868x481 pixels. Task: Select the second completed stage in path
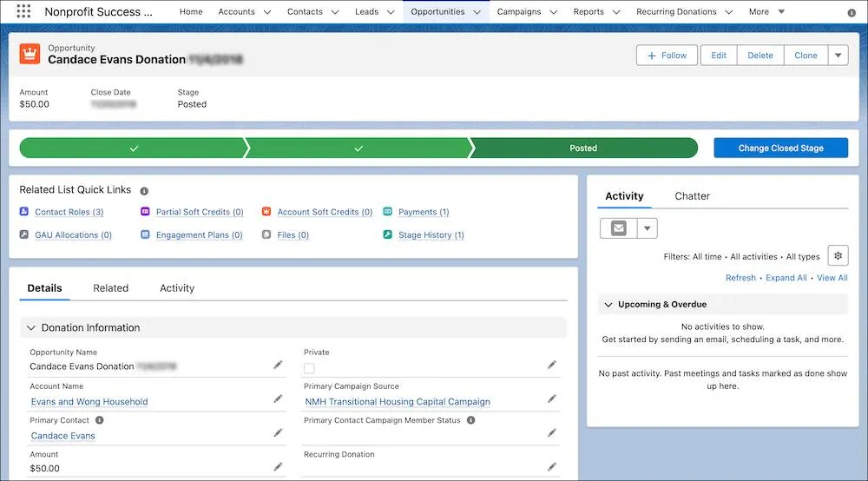pos(358,148)
